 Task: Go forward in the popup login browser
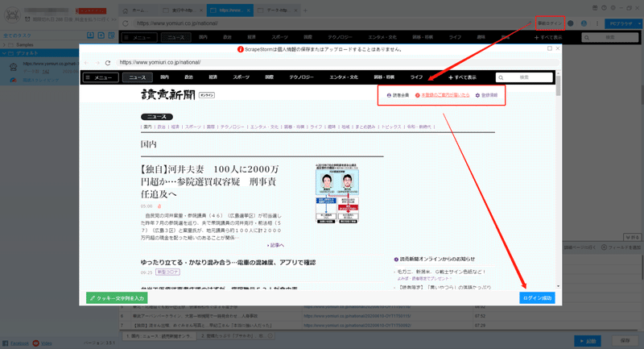[97, 63]
